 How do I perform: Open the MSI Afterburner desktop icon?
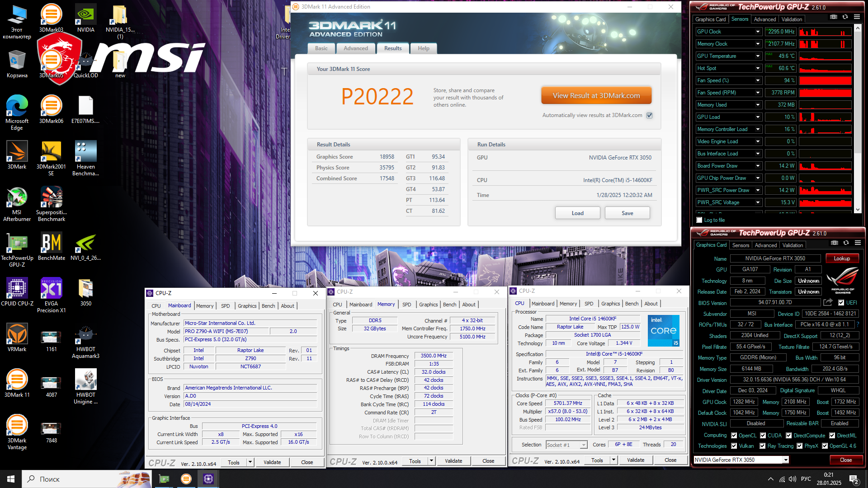(x=17, y=204)
